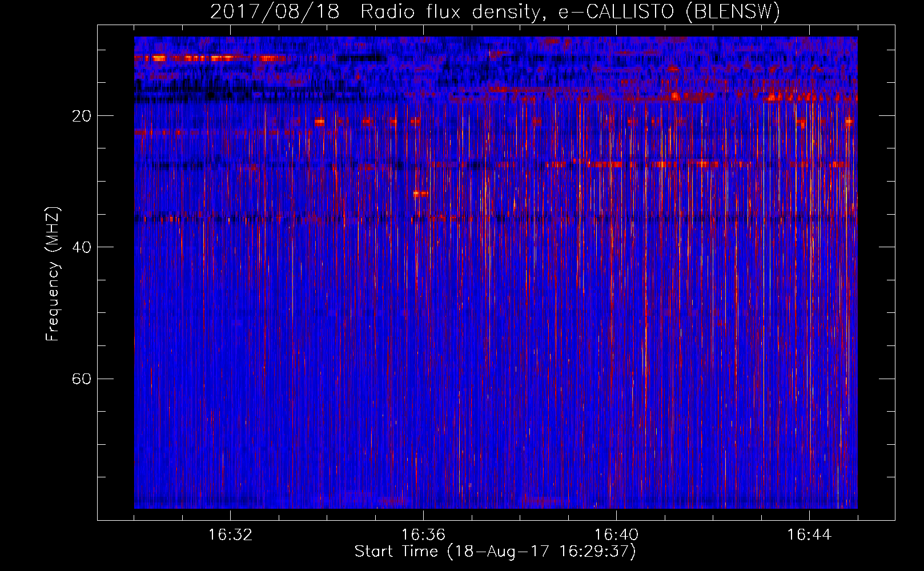The image size is (924, 571).
Task: Click the '16:32' time tick label
Action: pos(230,535)
